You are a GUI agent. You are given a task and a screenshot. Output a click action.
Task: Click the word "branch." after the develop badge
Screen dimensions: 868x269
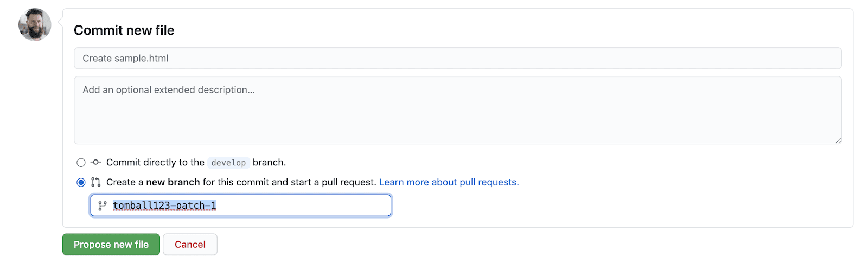tap(269, 162)
